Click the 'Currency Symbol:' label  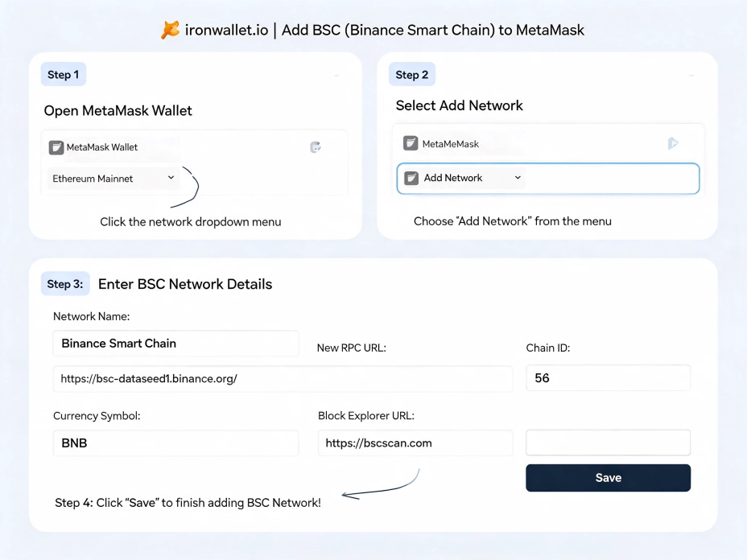tap(97, 416)
